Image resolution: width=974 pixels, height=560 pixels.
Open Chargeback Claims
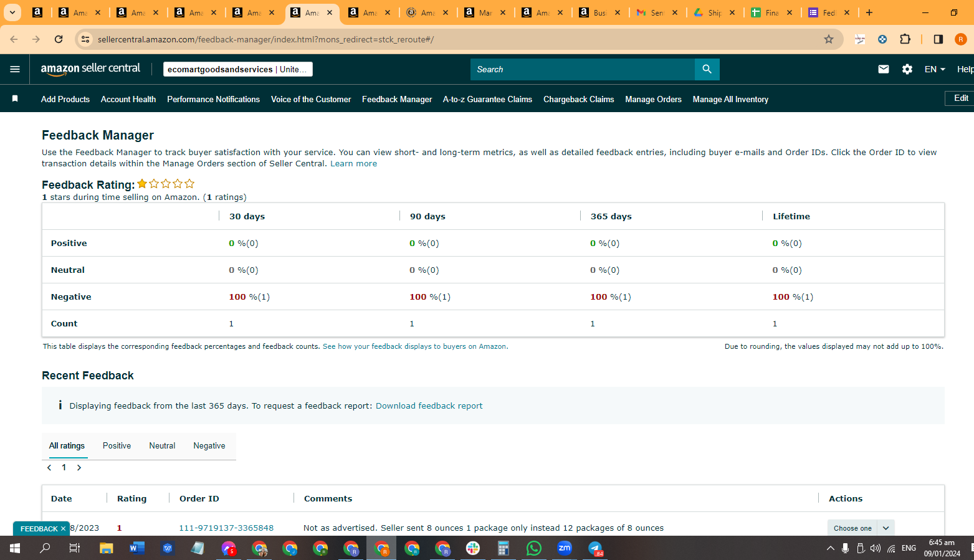tap(578, 99)
